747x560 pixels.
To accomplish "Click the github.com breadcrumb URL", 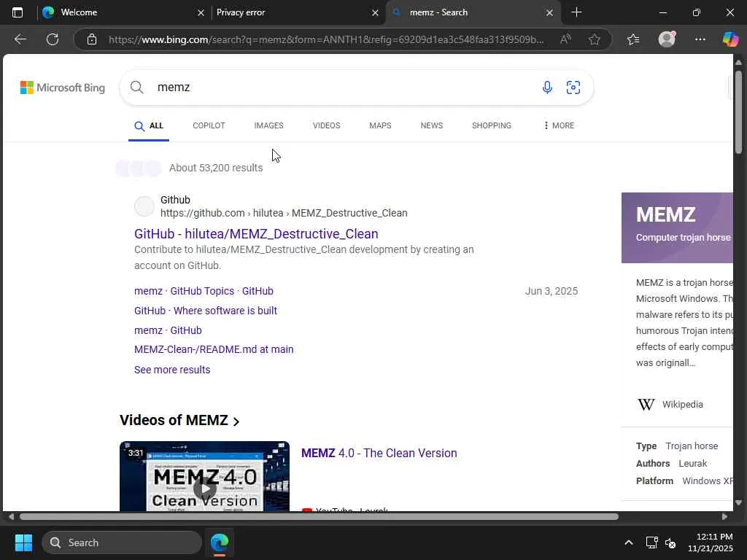I will click(x=284, y=213).
